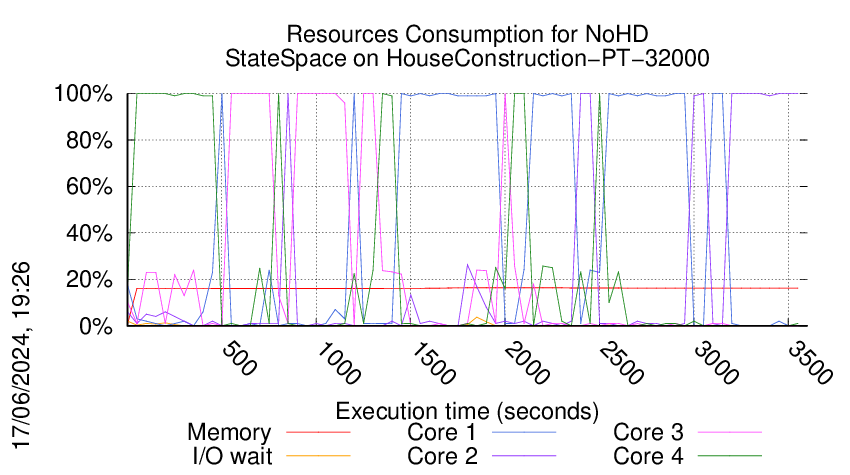The image size is (850, 475).
Task: Click the 80% y-axis label
Action: pos(89,140)
